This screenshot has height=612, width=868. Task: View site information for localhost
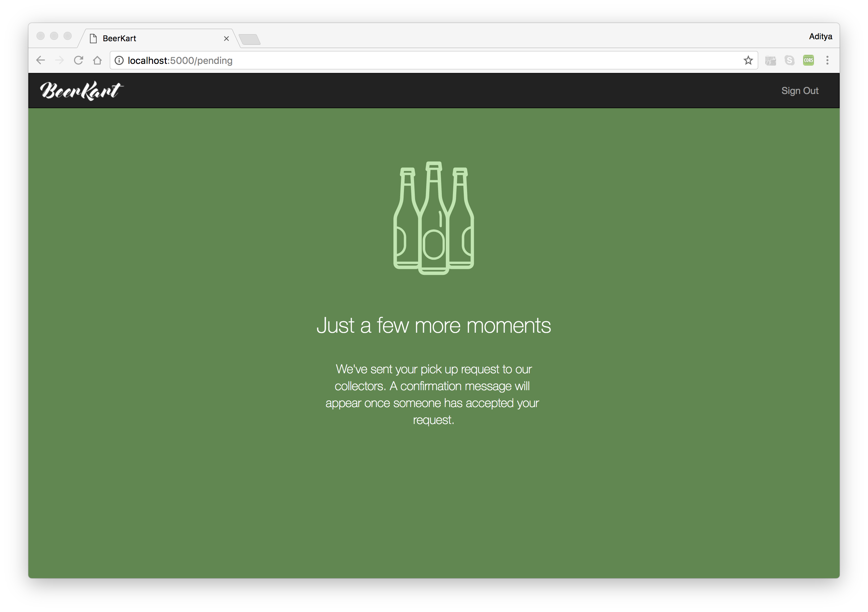coord(119,61)
